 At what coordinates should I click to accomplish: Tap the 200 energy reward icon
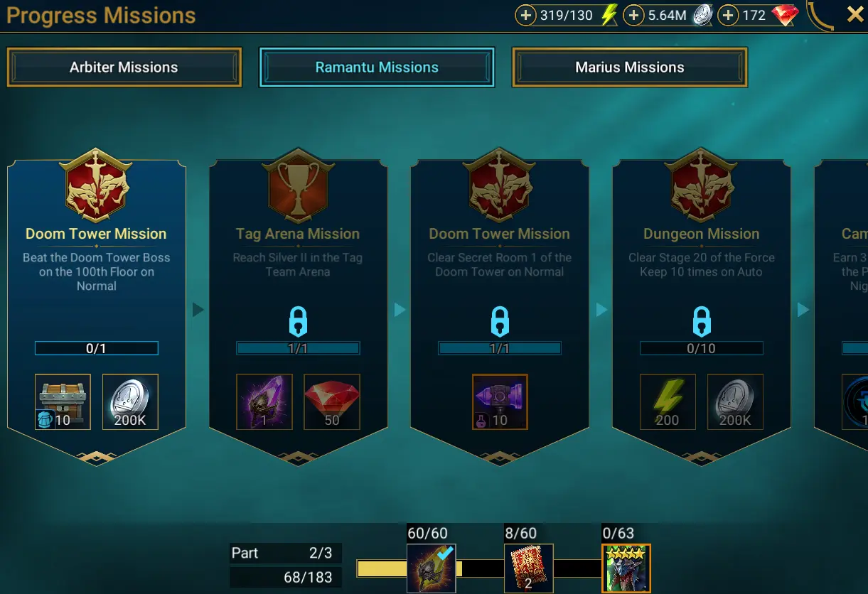[x=668, y=401]
